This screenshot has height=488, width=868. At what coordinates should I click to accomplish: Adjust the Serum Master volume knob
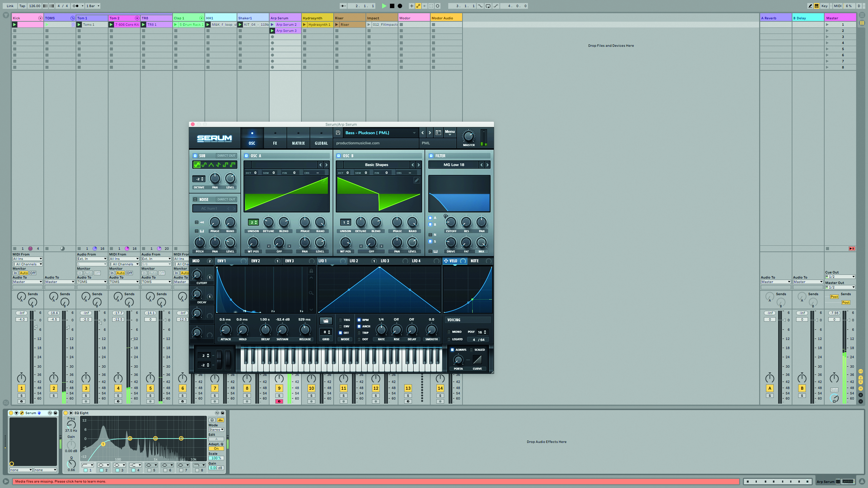468,136
